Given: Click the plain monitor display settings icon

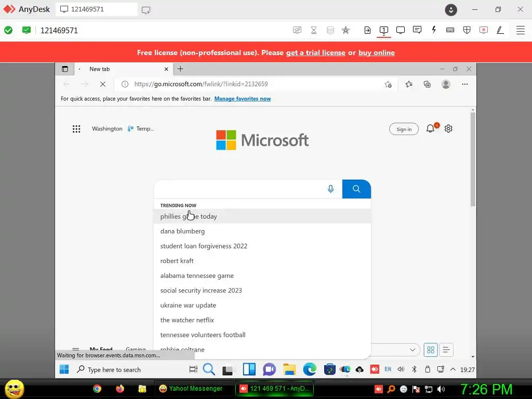Looking at the screenshot, I should 401,30.
